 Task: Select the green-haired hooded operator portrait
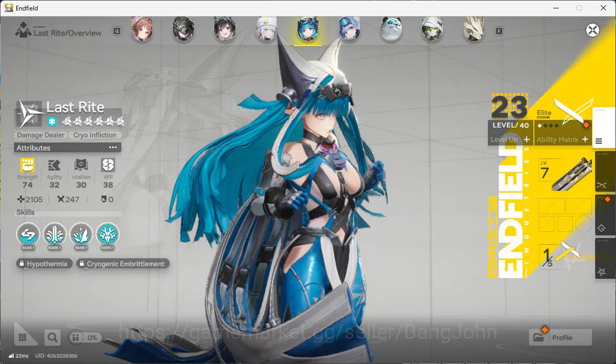pyautogui.click(x=432, y=29)
